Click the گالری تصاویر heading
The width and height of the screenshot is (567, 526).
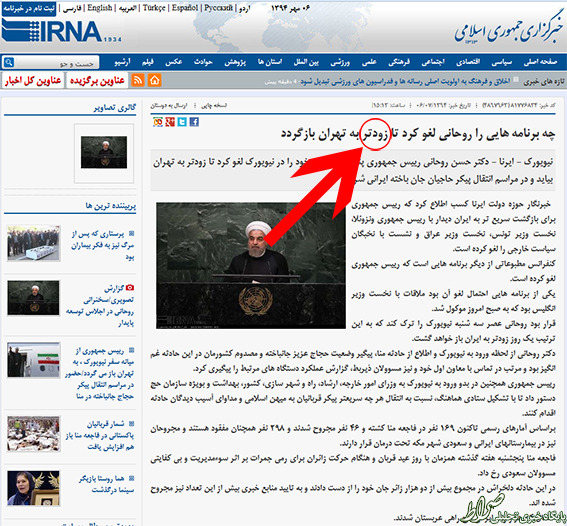tap(115, 107)
